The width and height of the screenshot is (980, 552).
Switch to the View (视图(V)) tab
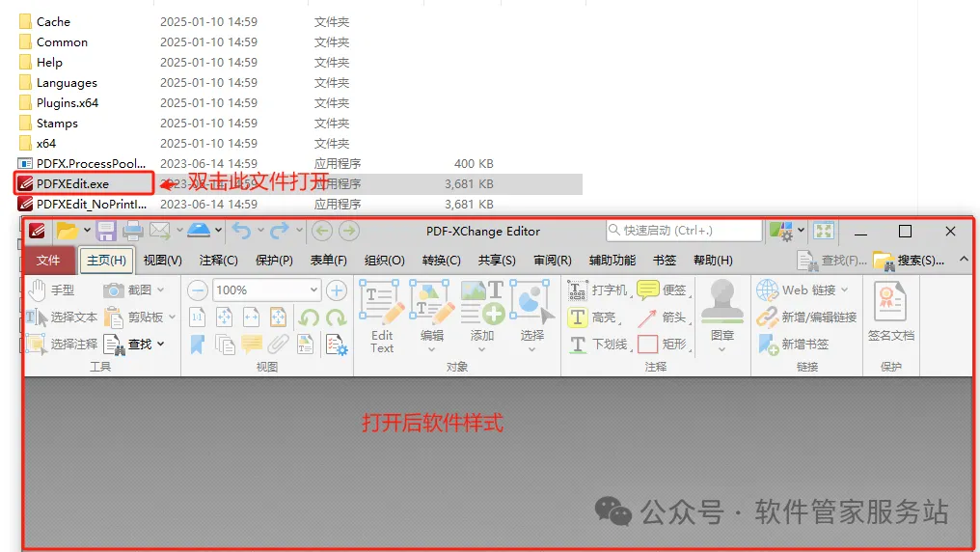pyautogui.click(x=162, y=260)
